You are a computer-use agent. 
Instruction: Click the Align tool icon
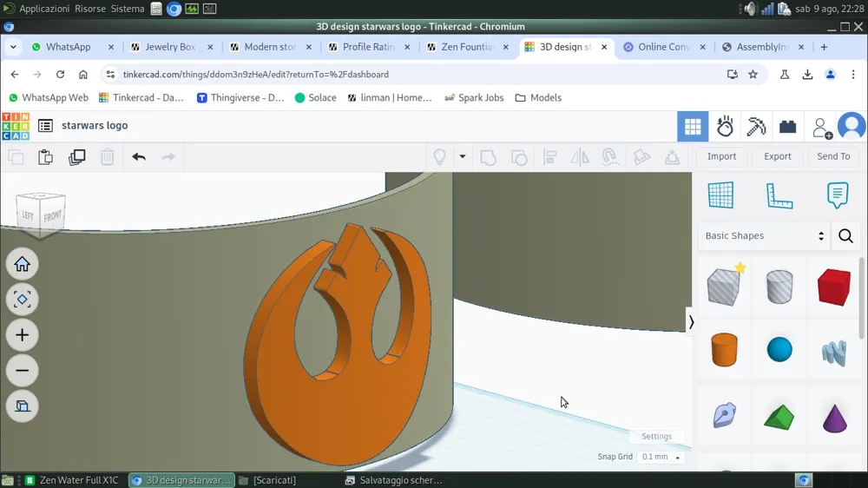pos(549,157)
